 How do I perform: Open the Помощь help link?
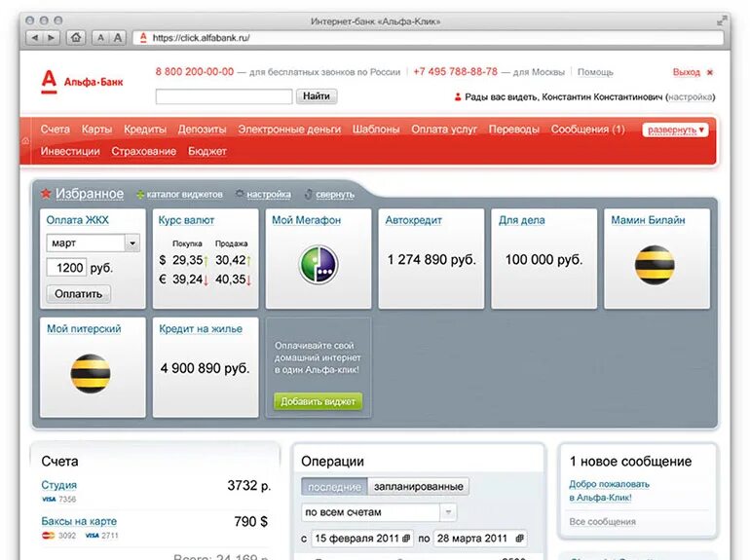click(595, 72)
